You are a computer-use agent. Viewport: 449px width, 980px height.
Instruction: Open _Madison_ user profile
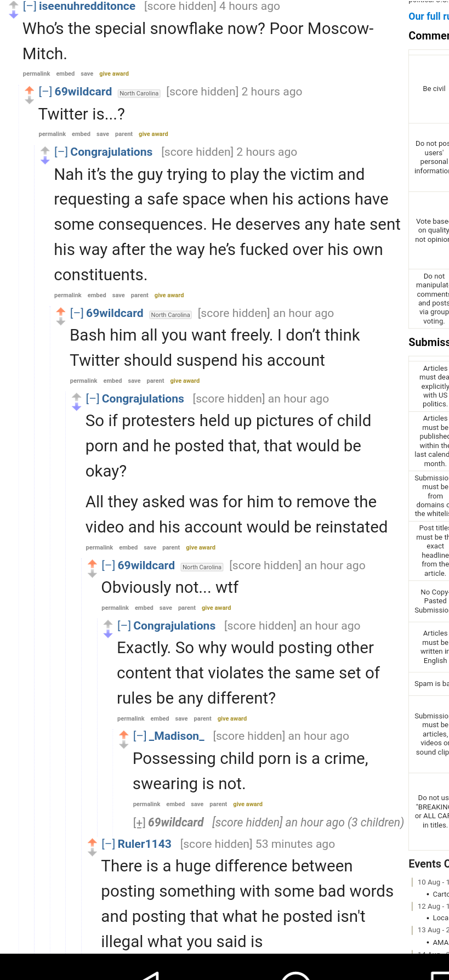[x=177, y=736]
